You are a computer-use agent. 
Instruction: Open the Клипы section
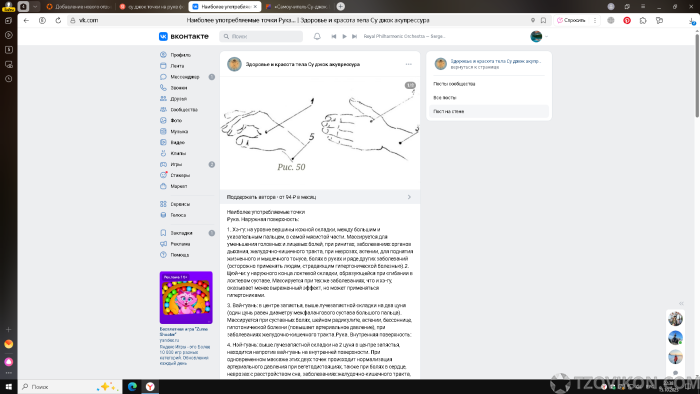pyautogui.click(x=178, y=153)
